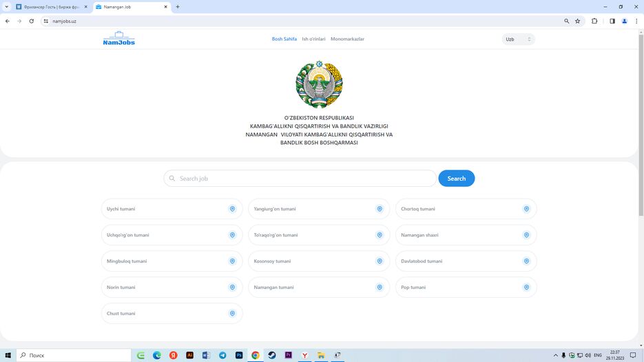Open Premiere Pro from the taskbar
The height and width of the screenshot is (362, 644).
289,355
